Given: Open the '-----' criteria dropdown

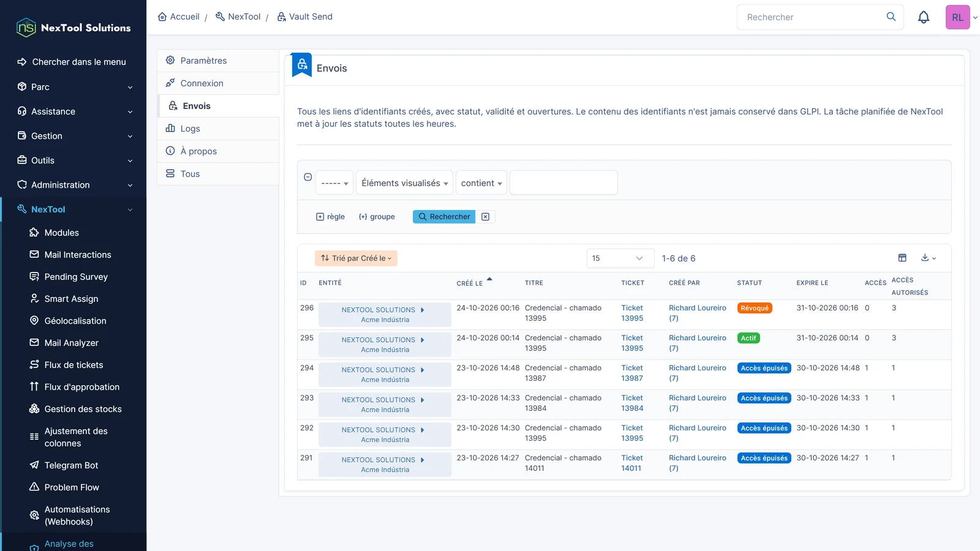Looking at the screenshot, I should [x=334, y=183].
